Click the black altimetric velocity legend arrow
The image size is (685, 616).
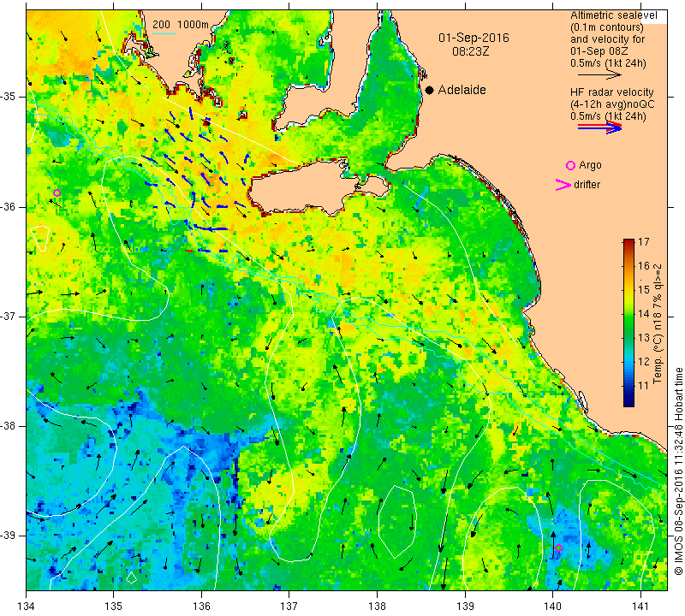coord(599,74)
